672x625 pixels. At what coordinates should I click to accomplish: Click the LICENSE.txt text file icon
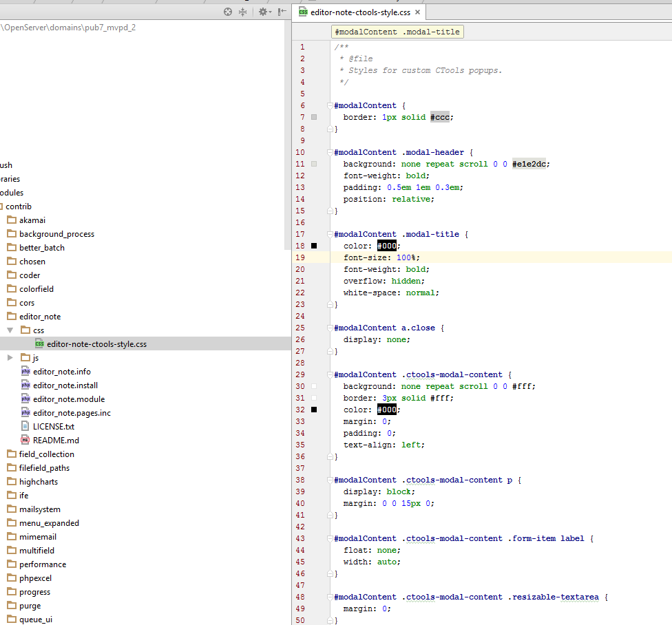26,427
